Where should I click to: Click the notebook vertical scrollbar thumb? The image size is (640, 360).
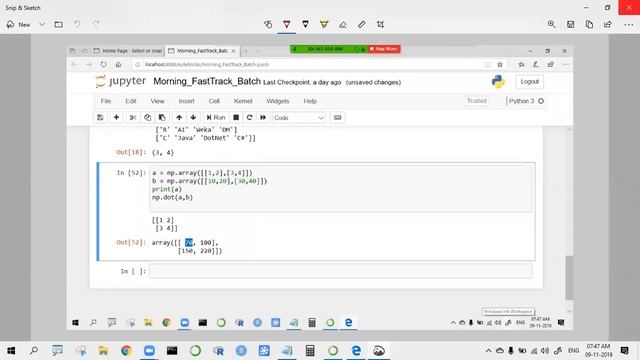[x=569, y=278]
